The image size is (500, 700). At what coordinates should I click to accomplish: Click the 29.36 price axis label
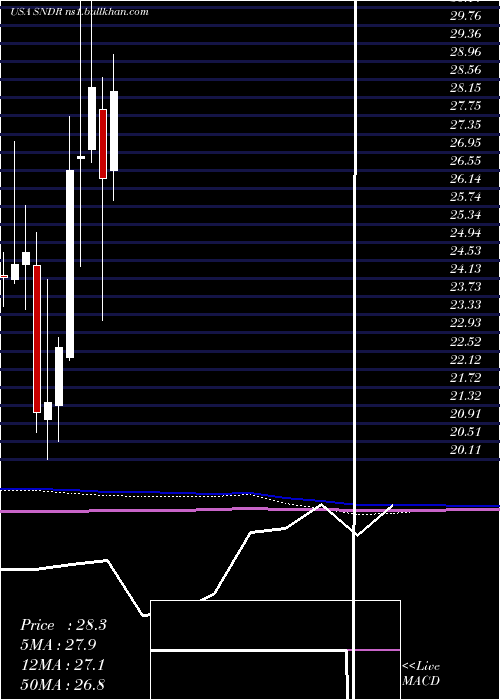pos(466,34)
